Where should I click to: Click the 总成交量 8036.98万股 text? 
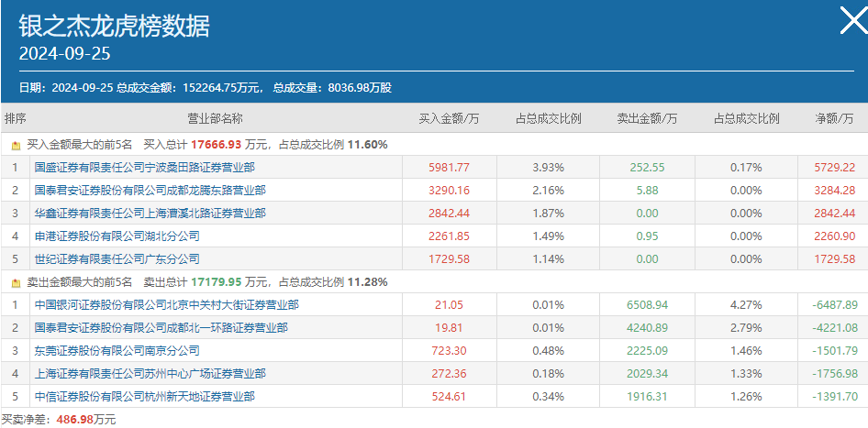coord(333,88)
